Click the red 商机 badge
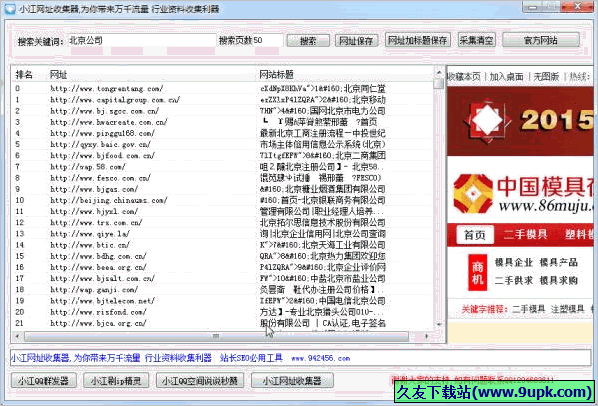The width and height of the screenshot is (598, 406). (x=477, y=272)
